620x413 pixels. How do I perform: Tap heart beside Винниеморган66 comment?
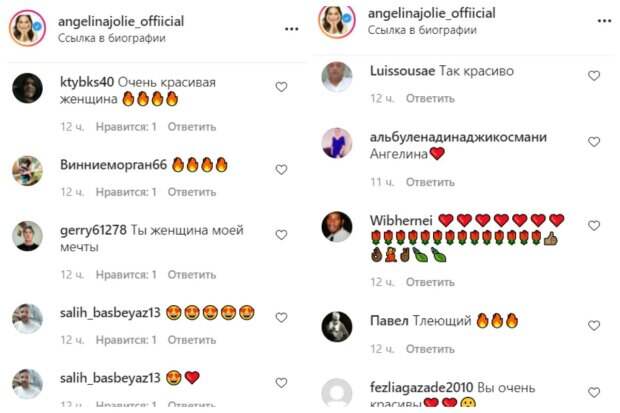point(281,169)
